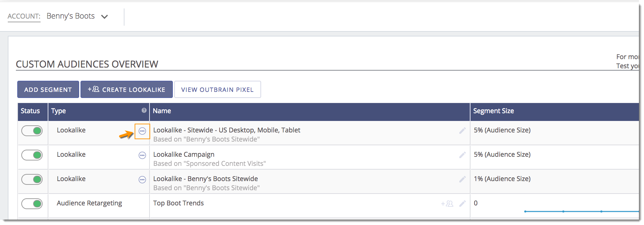Click the Add Segment button
Screen dimensions: 644x225
tap(48, 90)
